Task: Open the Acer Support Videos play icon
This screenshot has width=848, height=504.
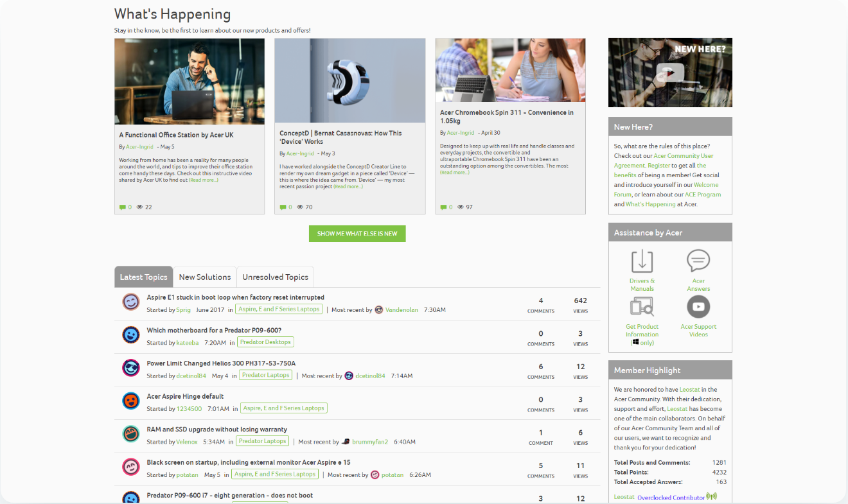Action: (x=698, y=307)
